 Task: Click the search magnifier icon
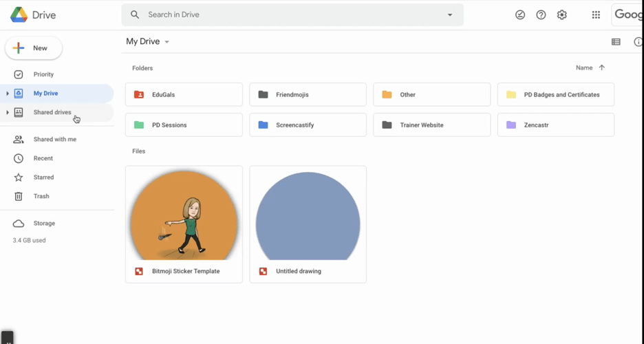tap(135, 14)
